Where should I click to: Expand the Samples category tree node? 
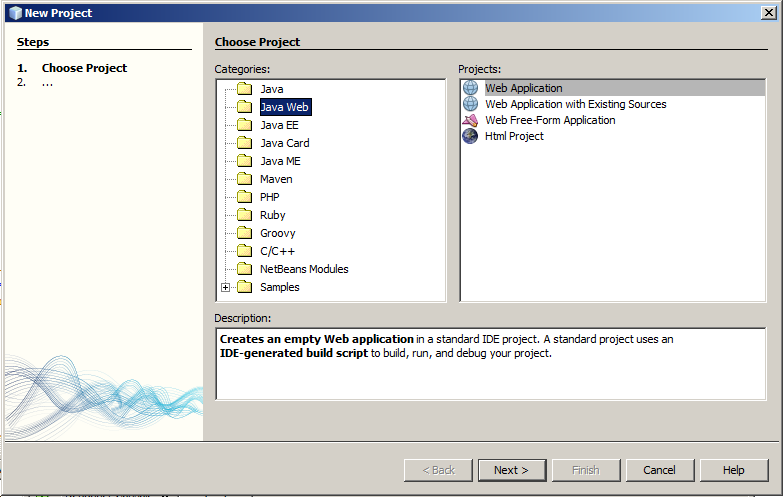(225, 287)
